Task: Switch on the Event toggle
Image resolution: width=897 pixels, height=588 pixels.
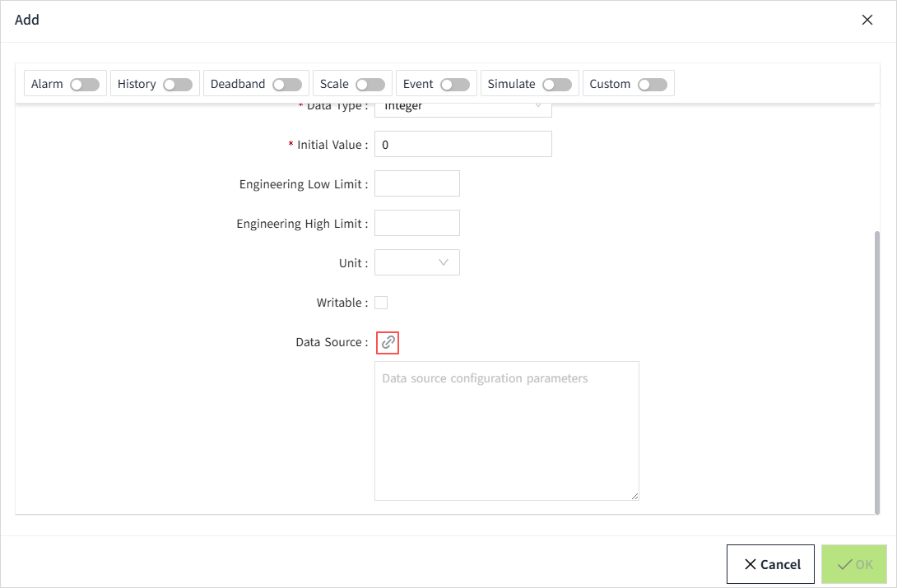Action: point(455,85)
